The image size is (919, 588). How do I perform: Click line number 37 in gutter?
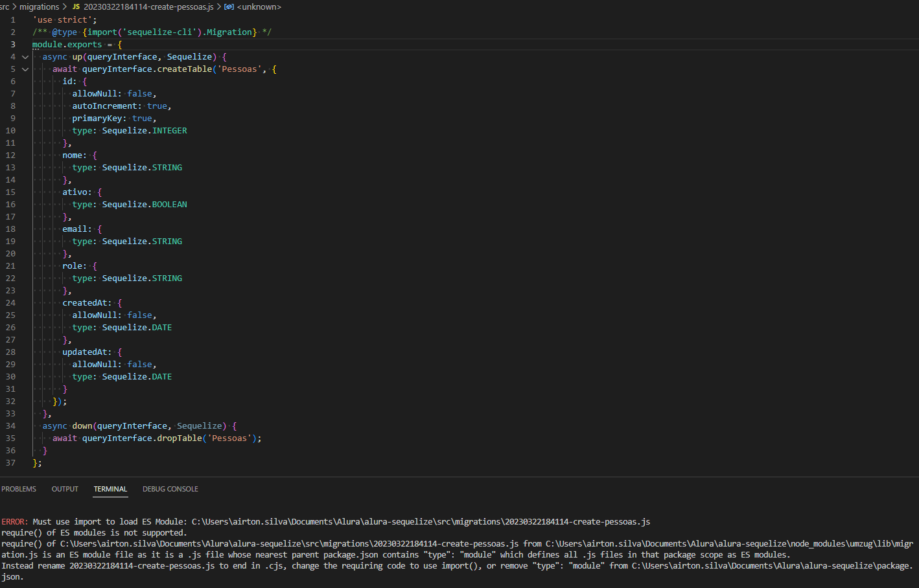tap(10, 463)
